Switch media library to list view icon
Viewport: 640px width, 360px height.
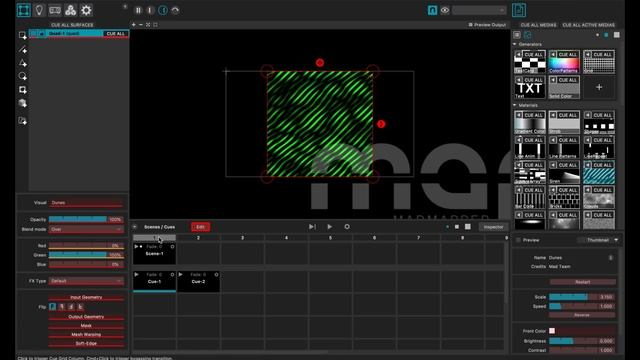tap(517, 35)
